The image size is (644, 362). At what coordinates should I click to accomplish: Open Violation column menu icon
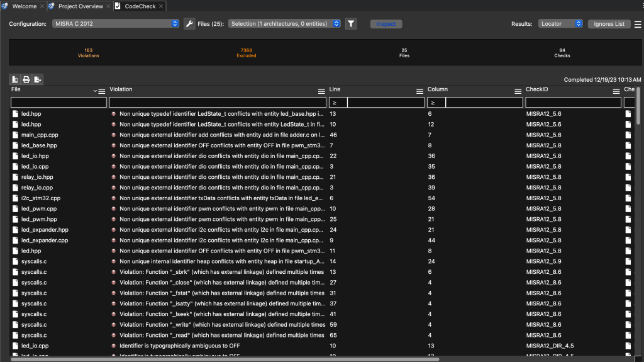(321, 91)
